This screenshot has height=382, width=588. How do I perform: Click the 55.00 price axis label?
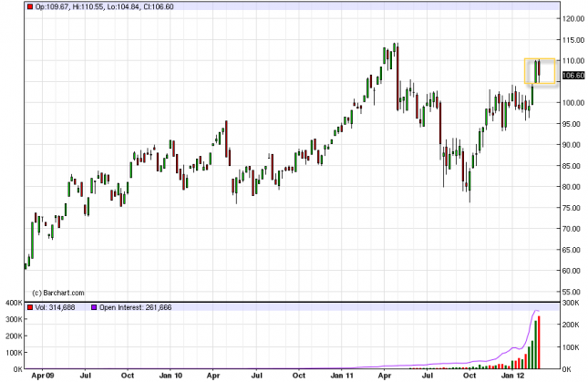(573, 292)
